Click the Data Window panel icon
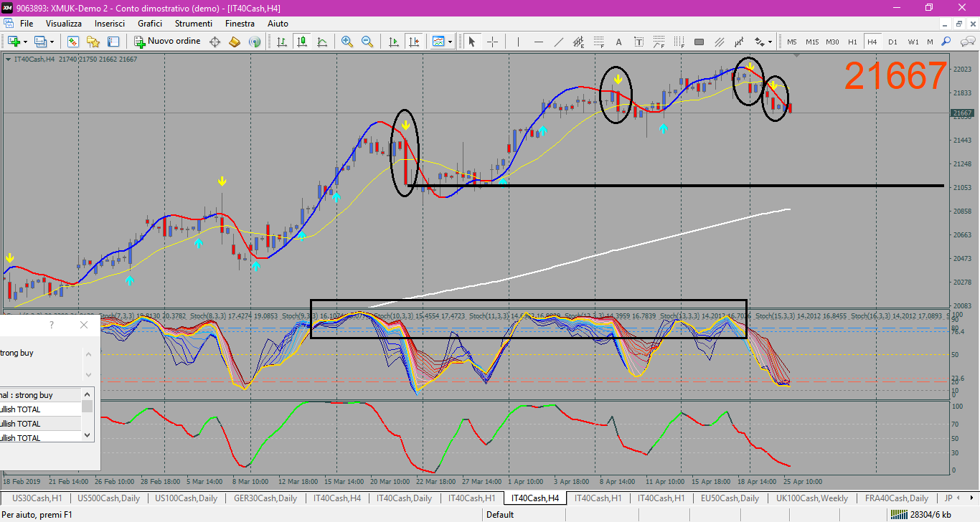This screenshot has width=980, height=522. click(113, 42)
